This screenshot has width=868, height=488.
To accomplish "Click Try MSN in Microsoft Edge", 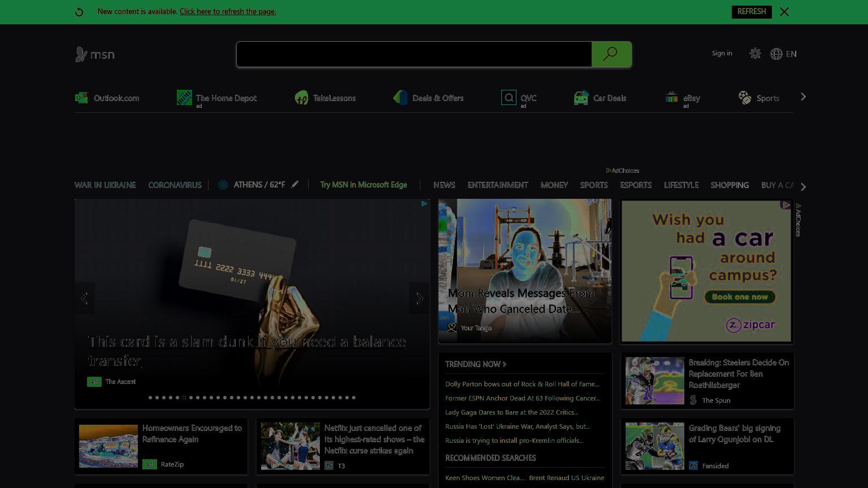I will tap(363, 185).
